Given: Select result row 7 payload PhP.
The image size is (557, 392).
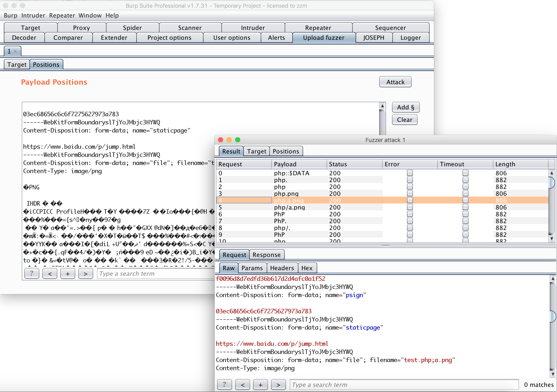Looking at the screenshot, I should (x=382, y=221).
